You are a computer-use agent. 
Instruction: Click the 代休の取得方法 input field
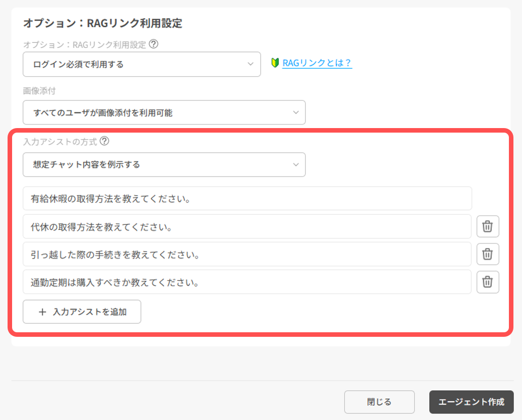click(x=247, y=226)
